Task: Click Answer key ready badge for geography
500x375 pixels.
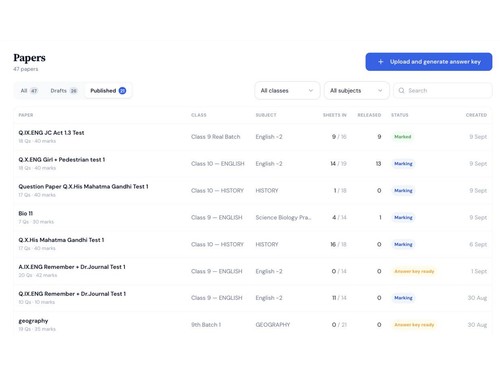Action: [414, 325]
